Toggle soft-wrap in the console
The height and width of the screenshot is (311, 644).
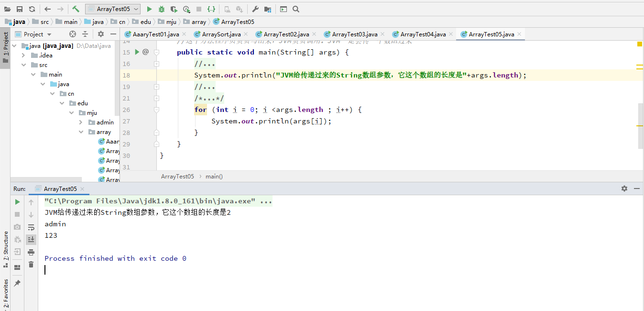pyautogui.click(x=31, y=228)
